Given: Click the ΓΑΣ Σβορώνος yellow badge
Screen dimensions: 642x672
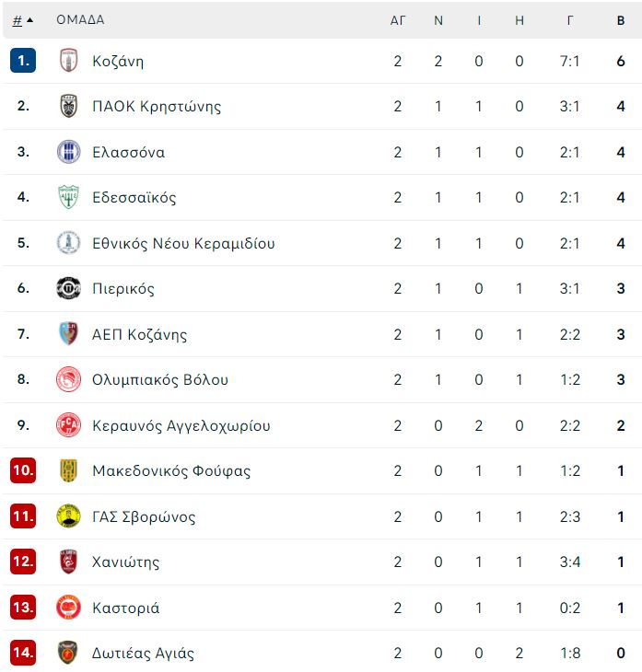Looking at the screenshot, I should point(68,516).
